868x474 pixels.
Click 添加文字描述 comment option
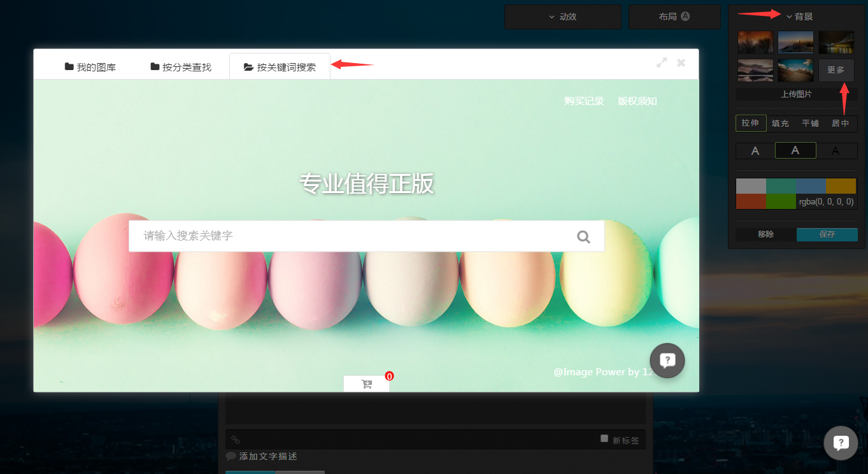pos(262,456)
